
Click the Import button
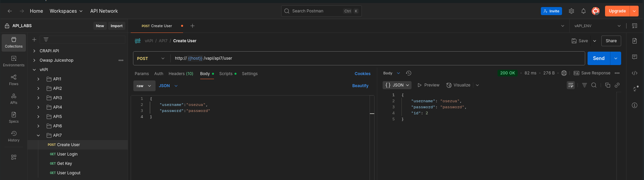pyautogui.click(x=117, y=26)
